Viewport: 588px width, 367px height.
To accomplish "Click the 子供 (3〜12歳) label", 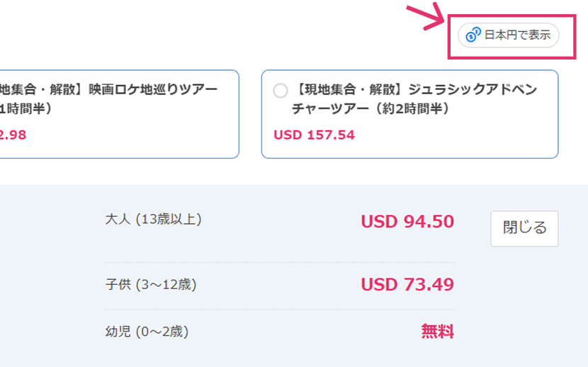I will 151,285.
